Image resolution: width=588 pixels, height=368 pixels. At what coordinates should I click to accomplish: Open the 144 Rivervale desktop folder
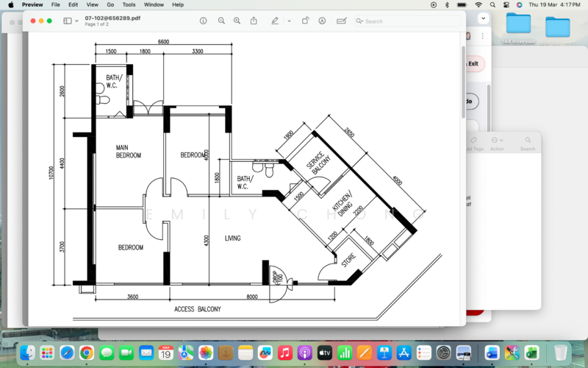[x=518, y=25]
